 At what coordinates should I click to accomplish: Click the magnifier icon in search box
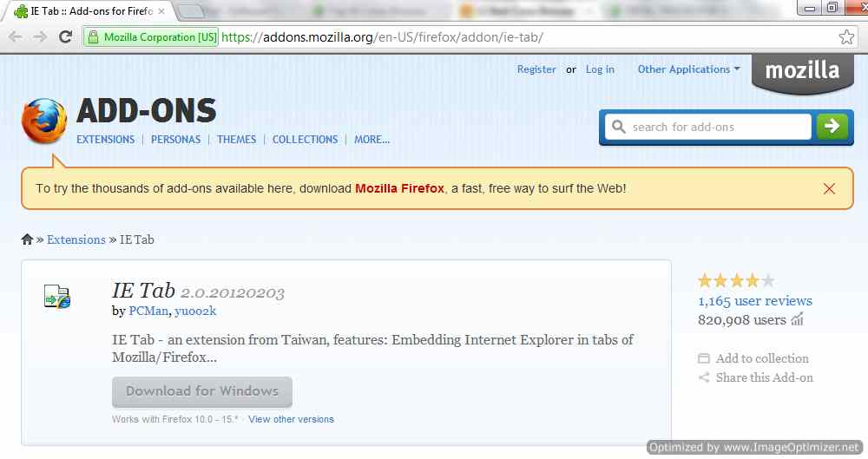(618, 127)
